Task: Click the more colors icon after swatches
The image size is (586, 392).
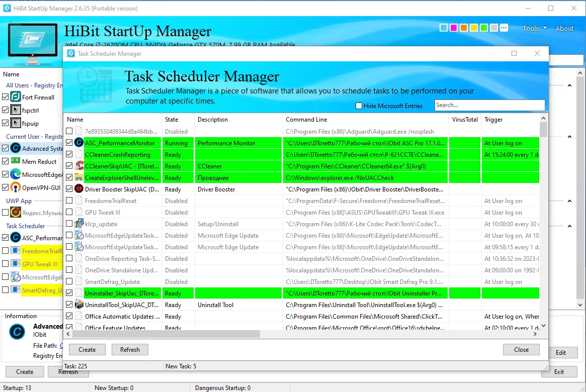Action: [504, 28]
